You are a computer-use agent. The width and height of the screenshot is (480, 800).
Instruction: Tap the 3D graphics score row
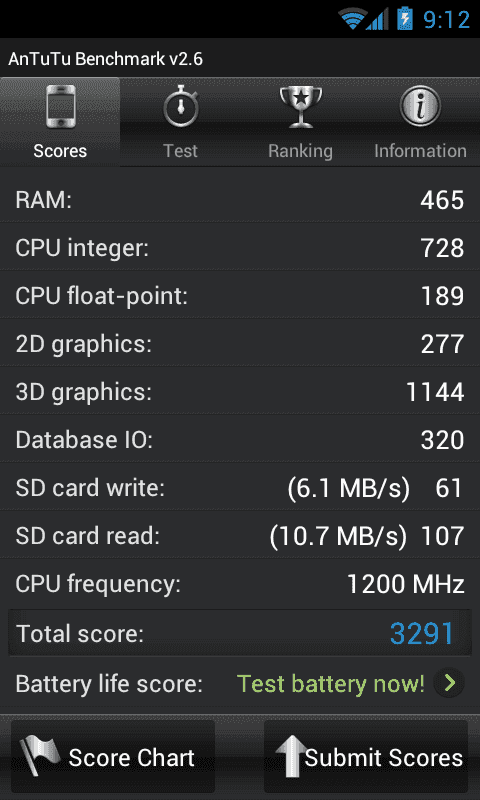(240, 392)
